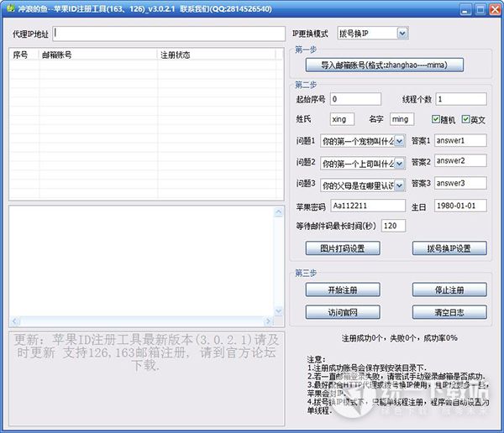The height and width of the screenshot is (433, 504).
Task: Open 拨号换IP设置 settings
Action: 449,248
